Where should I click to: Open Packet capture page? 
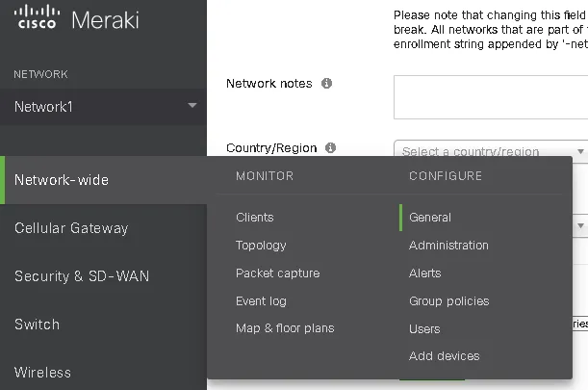[277, 273]
